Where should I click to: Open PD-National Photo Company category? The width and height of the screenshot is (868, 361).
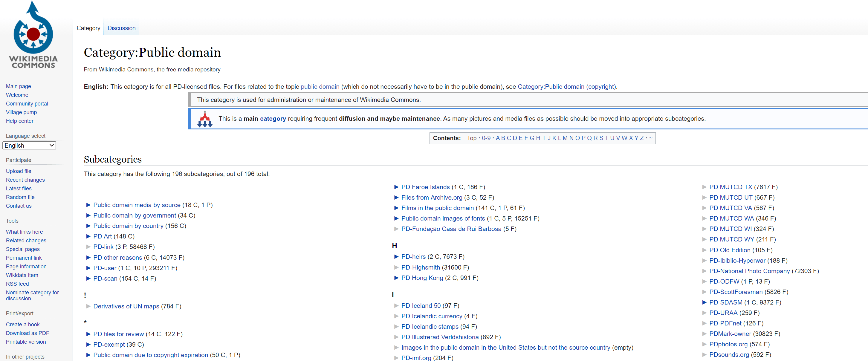click(x=749, y=271)
